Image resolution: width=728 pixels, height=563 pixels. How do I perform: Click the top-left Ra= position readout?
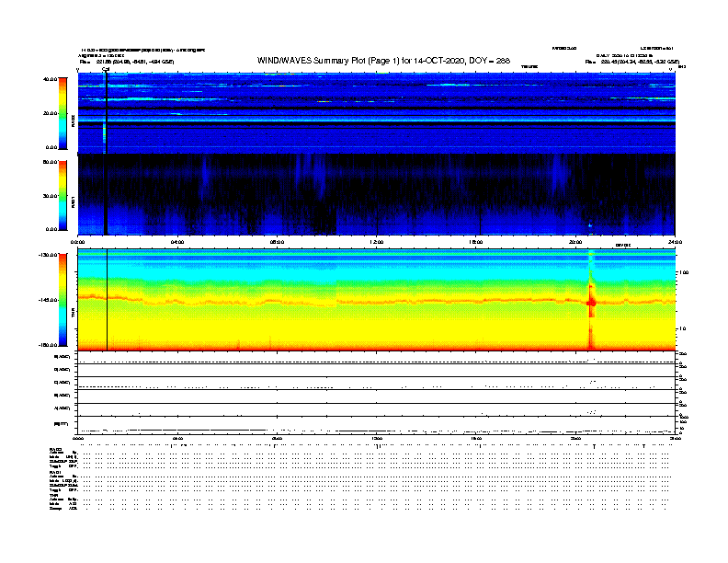coord(126,62)
